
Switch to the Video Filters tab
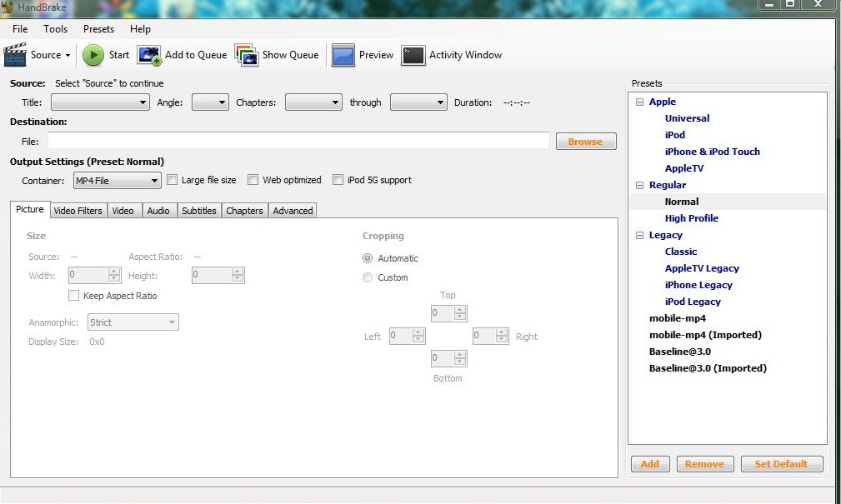[x=78, y=211]
